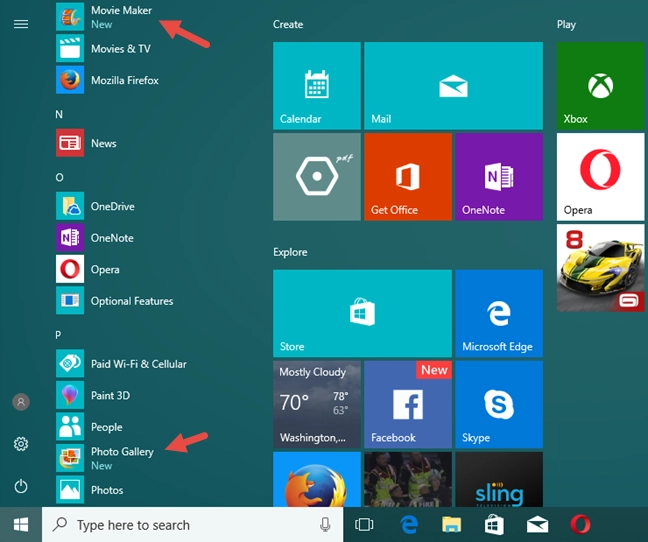The image size is (648, 542).
Task: Click the Explore group title
Action: coord(290,252)
